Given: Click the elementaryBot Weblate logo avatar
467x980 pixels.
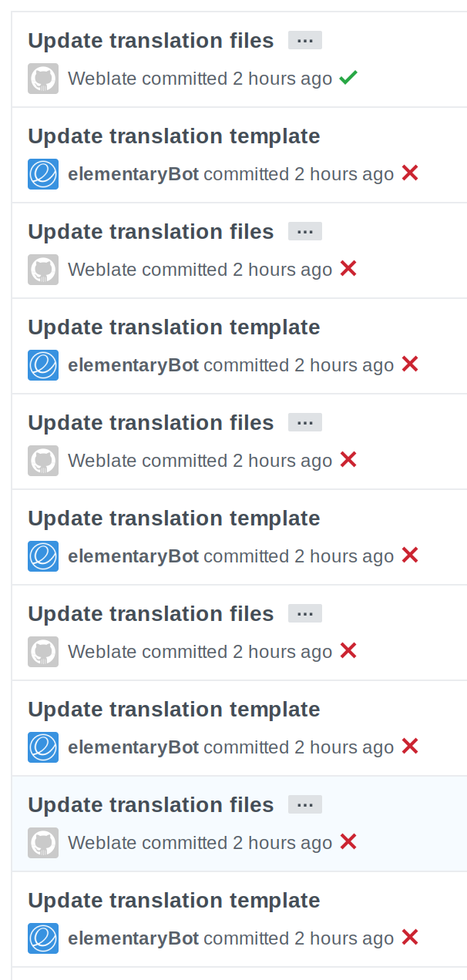Looking at the screenshot, I should [x=43, y=174].
